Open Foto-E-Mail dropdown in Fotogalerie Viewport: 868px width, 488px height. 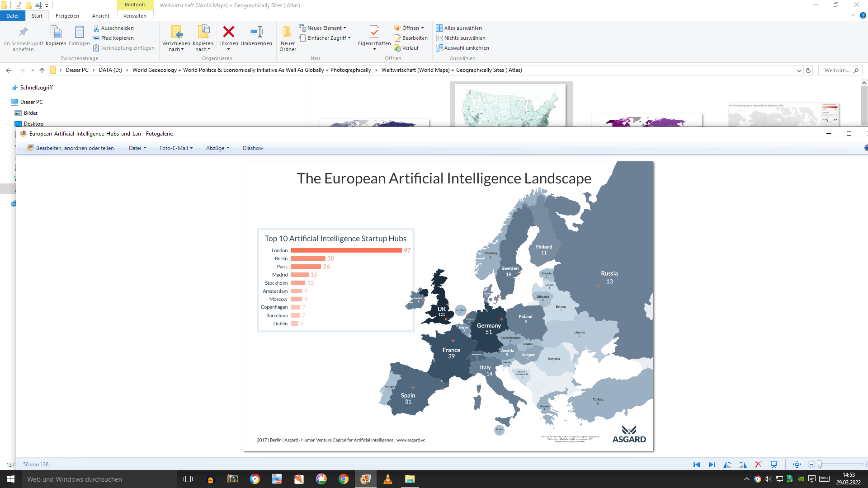pos(176,148)
